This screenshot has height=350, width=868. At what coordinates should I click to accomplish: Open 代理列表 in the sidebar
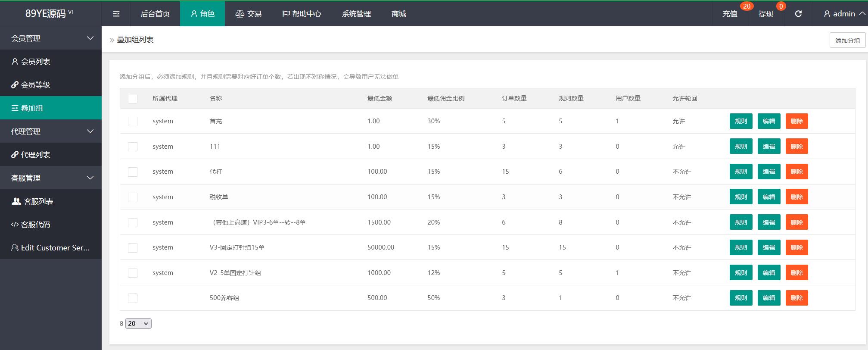pos(51,155)
